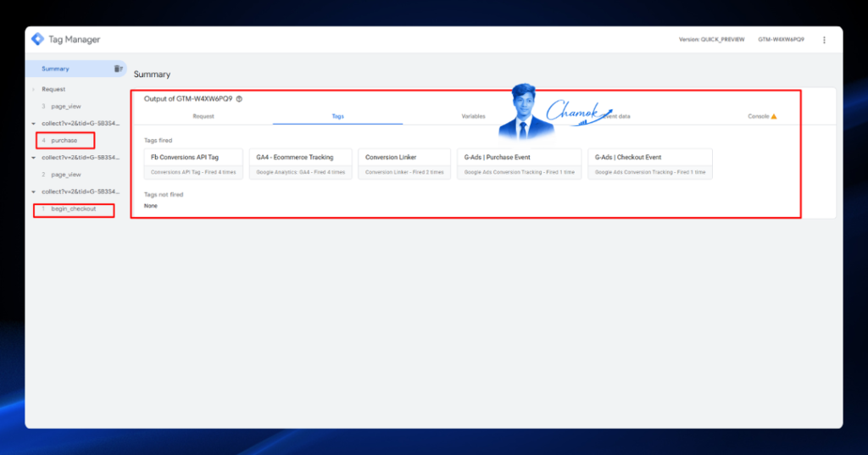Image resolution: width=868 pixels, height=455 pixels.
Task: Open the Console tab
Action: [759, 116]
